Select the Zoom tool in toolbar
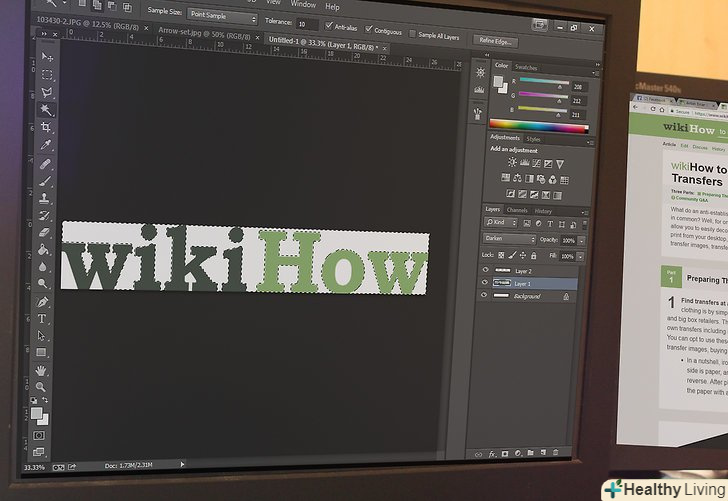Viewport: 728px width, 501px height. [41, 386]
